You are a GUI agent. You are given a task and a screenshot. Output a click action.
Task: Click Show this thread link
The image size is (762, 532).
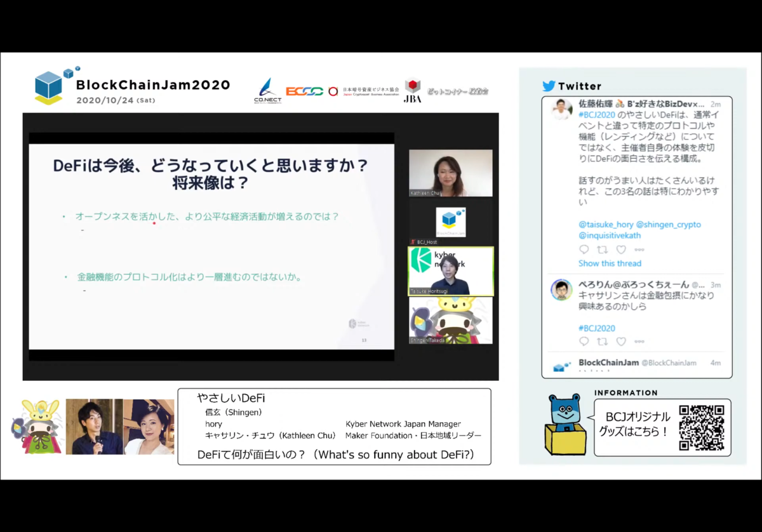pos(610,263)
